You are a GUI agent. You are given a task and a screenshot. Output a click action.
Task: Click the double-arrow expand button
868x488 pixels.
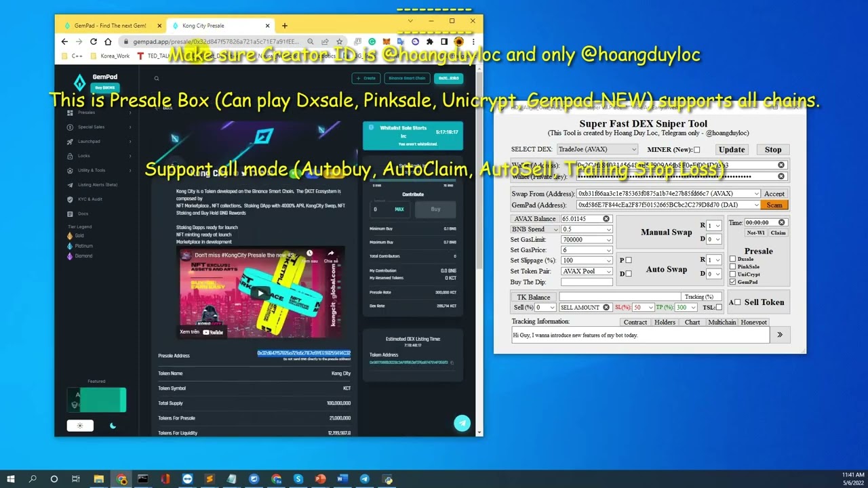pyautogui.click(x=780, y=335)
